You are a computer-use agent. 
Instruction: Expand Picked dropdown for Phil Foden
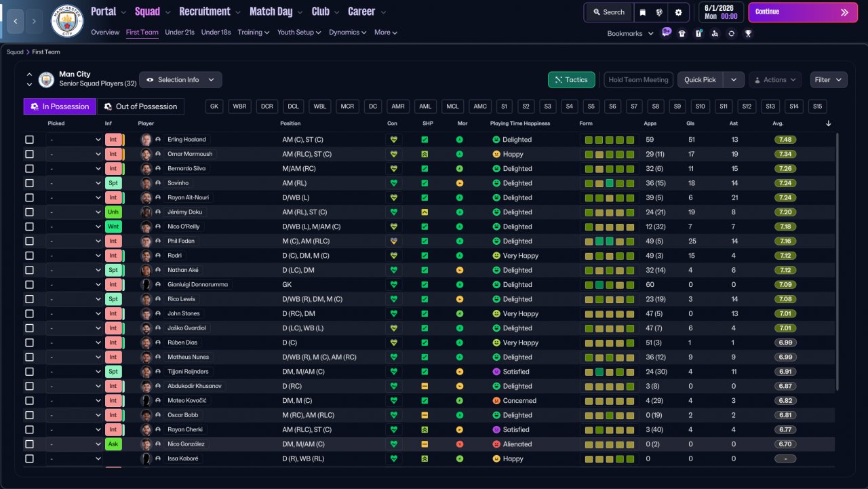click(75, 241)
